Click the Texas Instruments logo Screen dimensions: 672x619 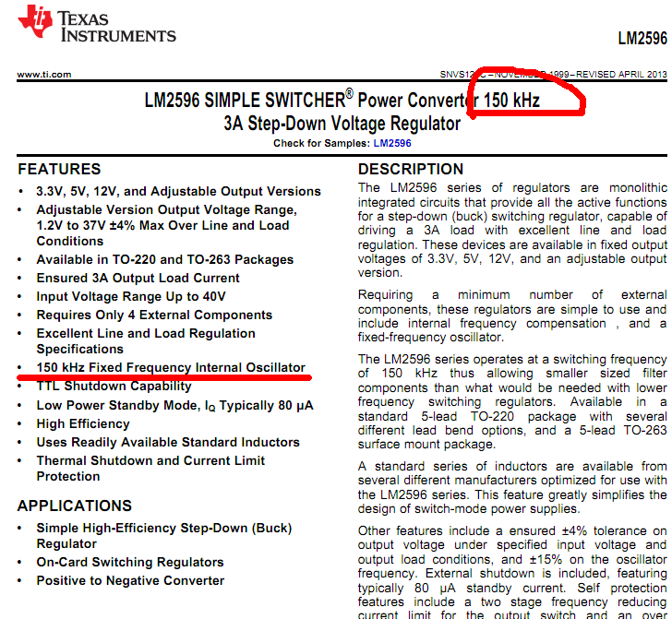click(x=97, y=23)
